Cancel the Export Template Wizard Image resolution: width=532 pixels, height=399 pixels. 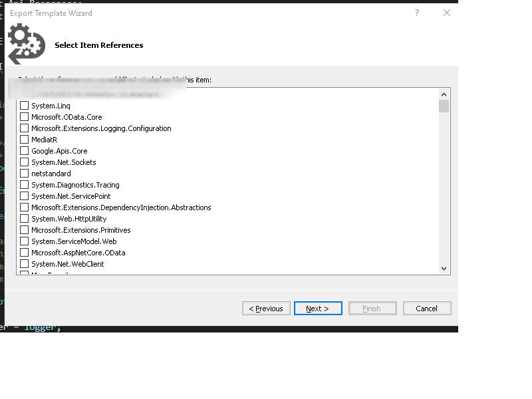coord(427,309)
